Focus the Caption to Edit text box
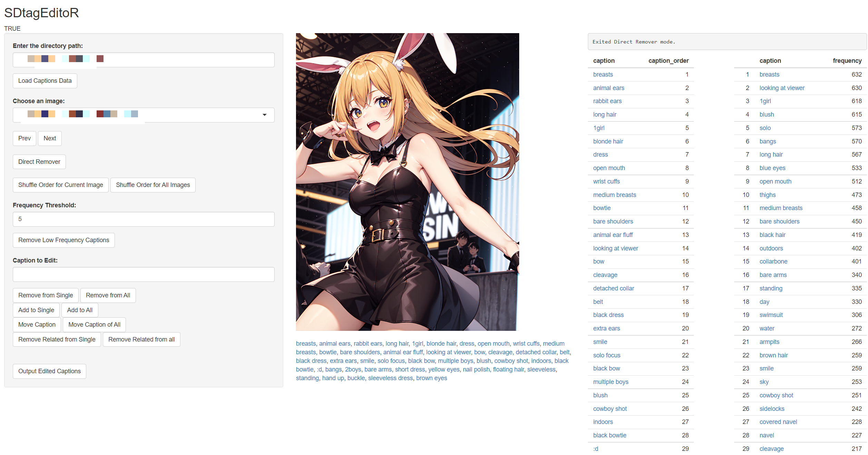Image resolution: width=868 pixels, height=455 pixels. [x=144, y=275]
